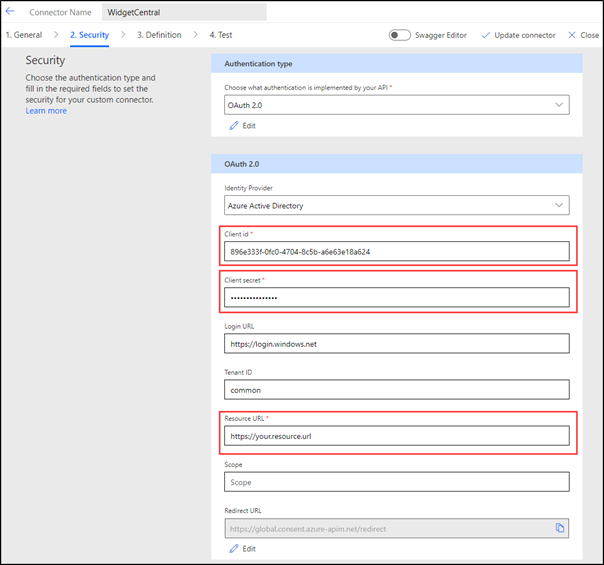Select the 2. Security tab
604x565 pixels.
[89, 35]
